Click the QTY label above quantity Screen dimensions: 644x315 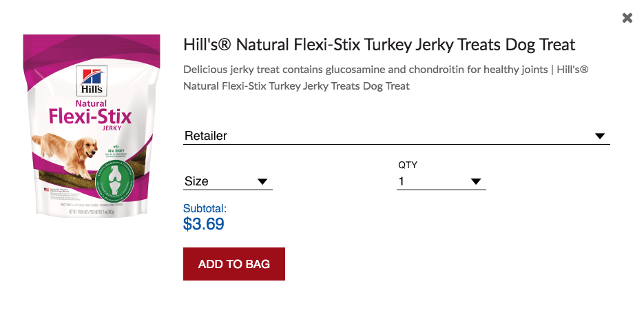pyautogui.click(x=408, y=165)
